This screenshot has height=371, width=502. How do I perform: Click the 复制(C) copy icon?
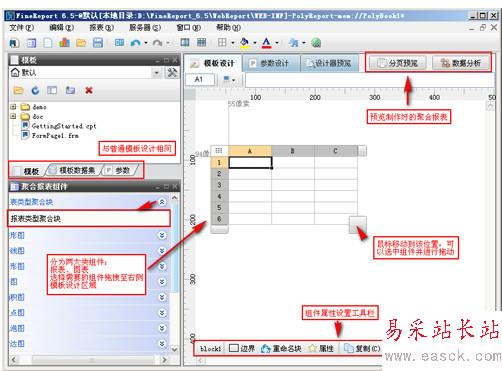[349, 348]
